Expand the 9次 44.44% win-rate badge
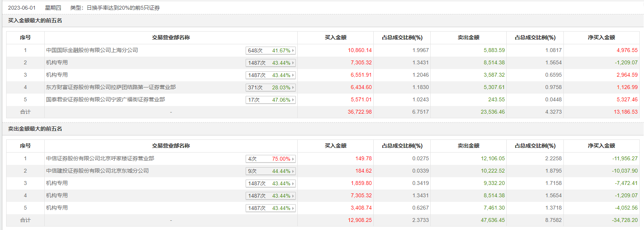The height and width of the screenshot is (230, 644). point(270,171)
